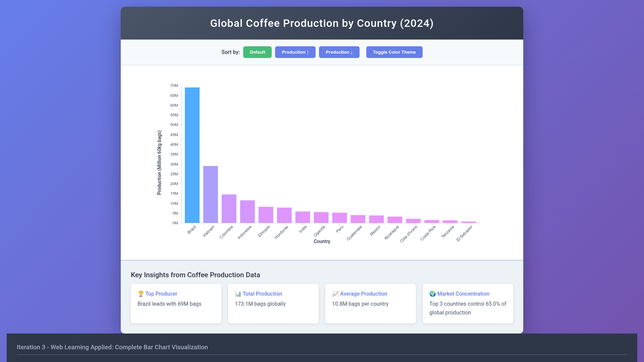Click Market Concentration heading

click(x=463, y=294)
